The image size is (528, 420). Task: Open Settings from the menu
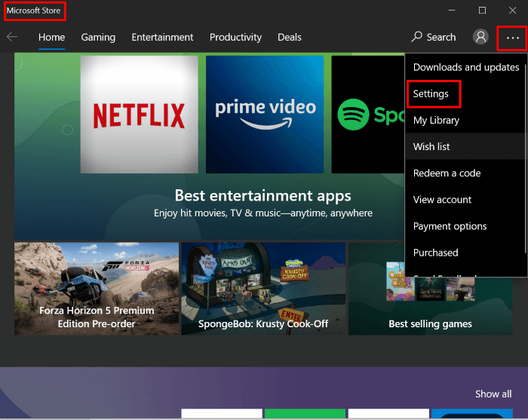click(465, 94)
